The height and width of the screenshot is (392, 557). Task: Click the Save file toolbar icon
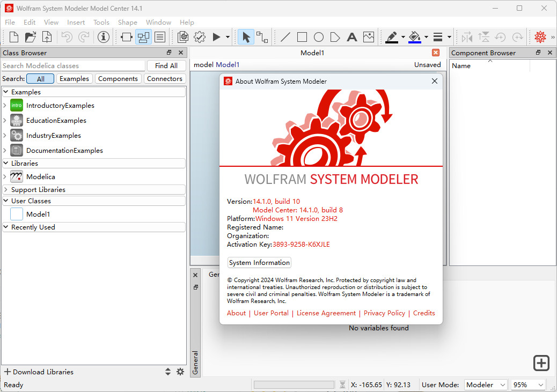coord(47,37)
